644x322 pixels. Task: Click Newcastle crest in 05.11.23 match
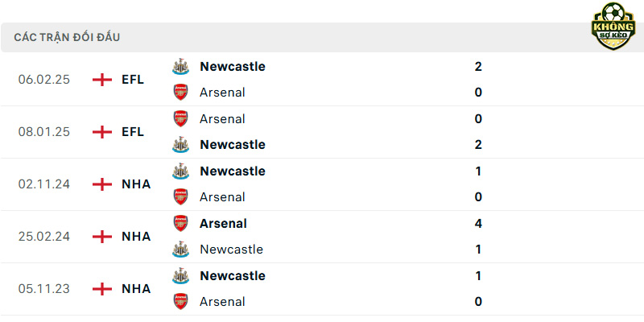pyautogui.click(x=180, y=275)
